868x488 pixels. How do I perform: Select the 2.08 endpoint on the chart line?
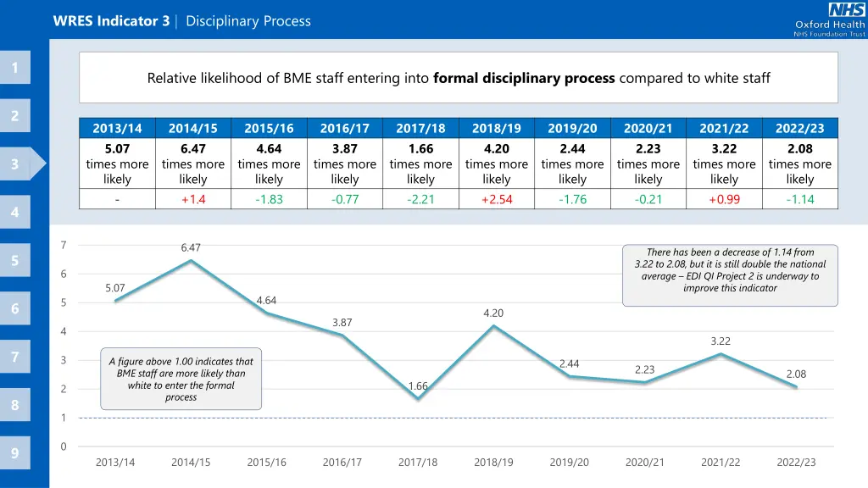[x=795, y=386]
